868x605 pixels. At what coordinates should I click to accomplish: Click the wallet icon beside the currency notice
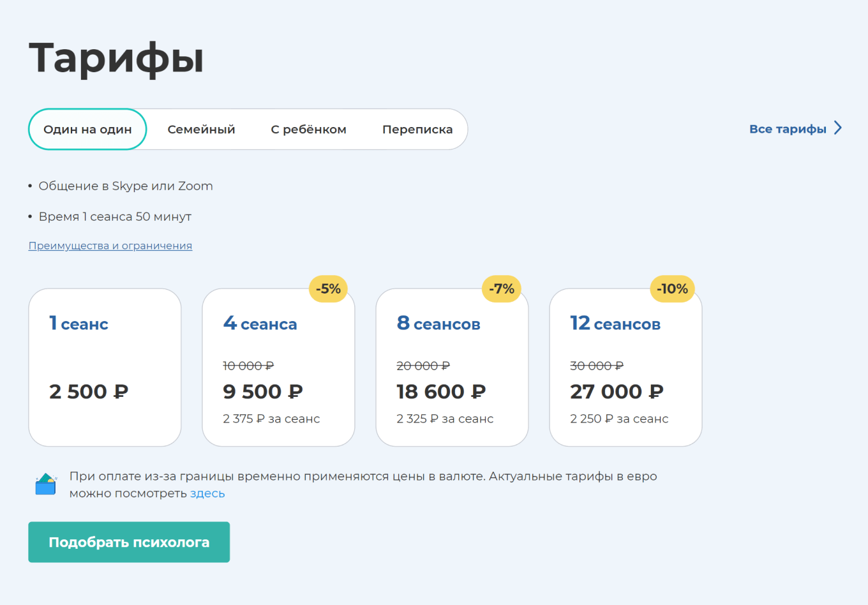coord(45,483)
